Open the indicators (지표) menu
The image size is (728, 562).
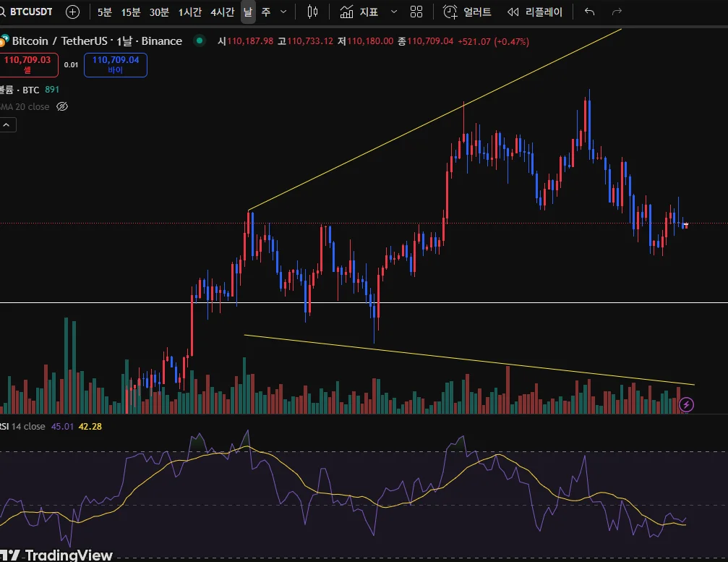coord(359,12)
